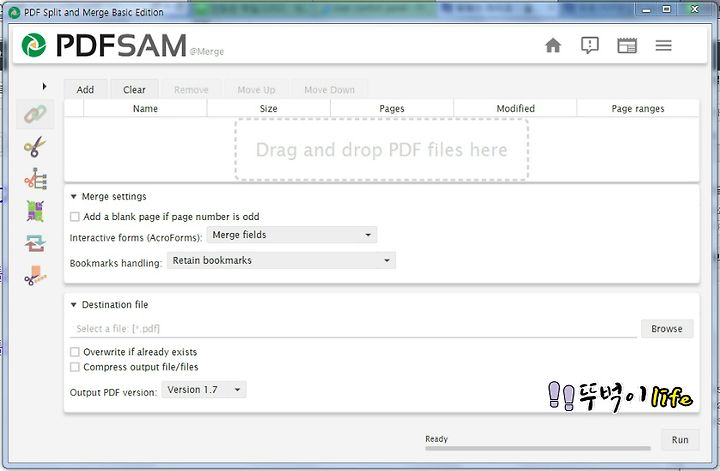Click the Bookmarks handling label
This screenshot has width=720, height=471.
[x=116, y=264]
